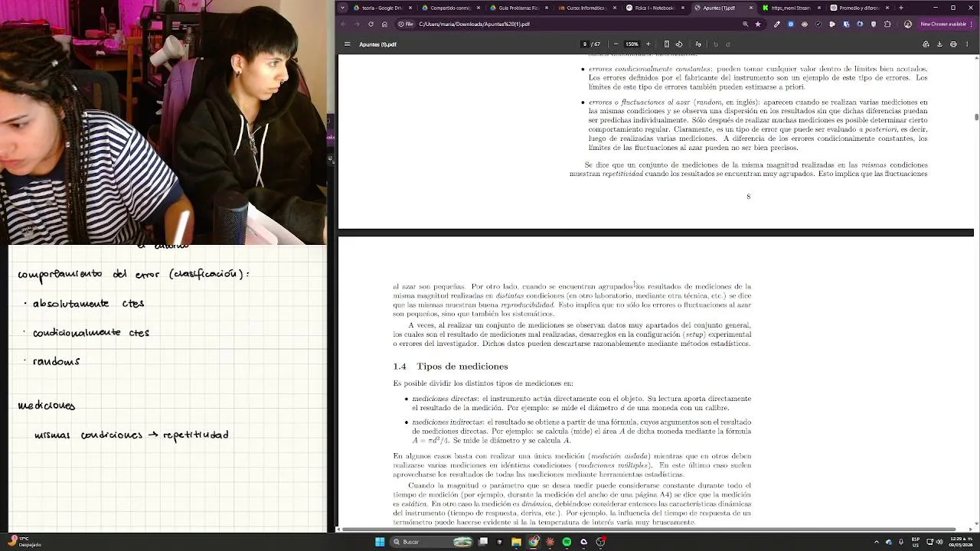Navigate back in the browser
This screenshot has height=551, width=980.
(343, 24)
